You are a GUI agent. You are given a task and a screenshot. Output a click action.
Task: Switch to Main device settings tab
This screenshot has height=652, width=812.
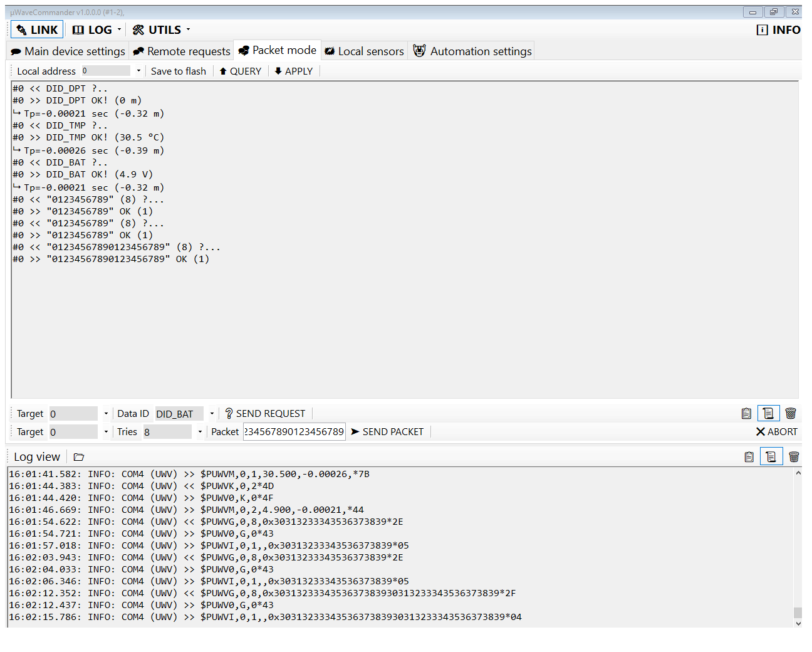tap(68, 51)
